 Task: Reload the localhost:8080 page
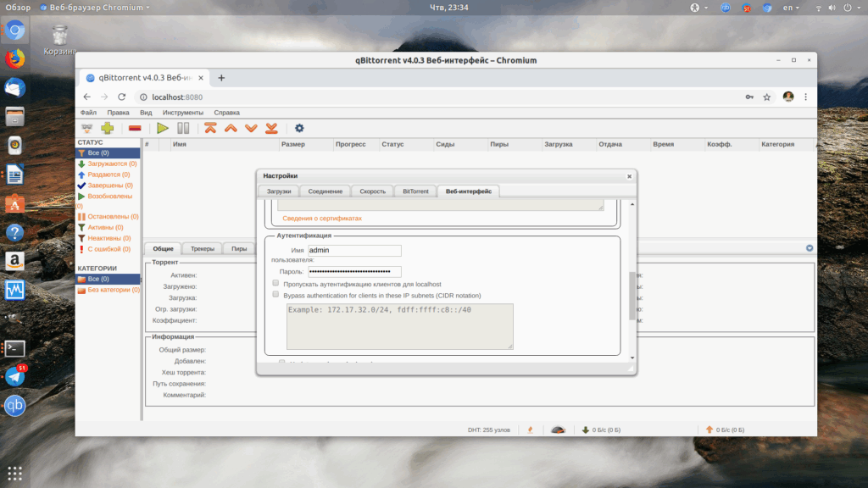[122, 97]
